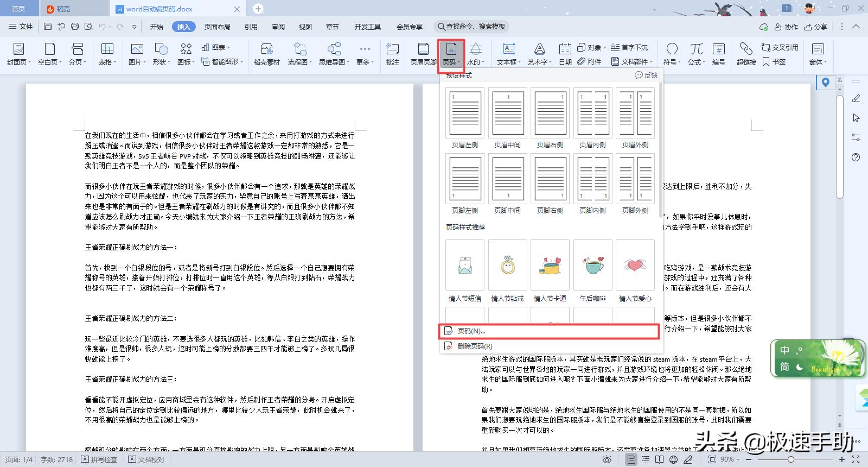The width and height of the screenshot is (868, 467).
Task: Switch to reading view in status bar
Action: tap(659, 459)
